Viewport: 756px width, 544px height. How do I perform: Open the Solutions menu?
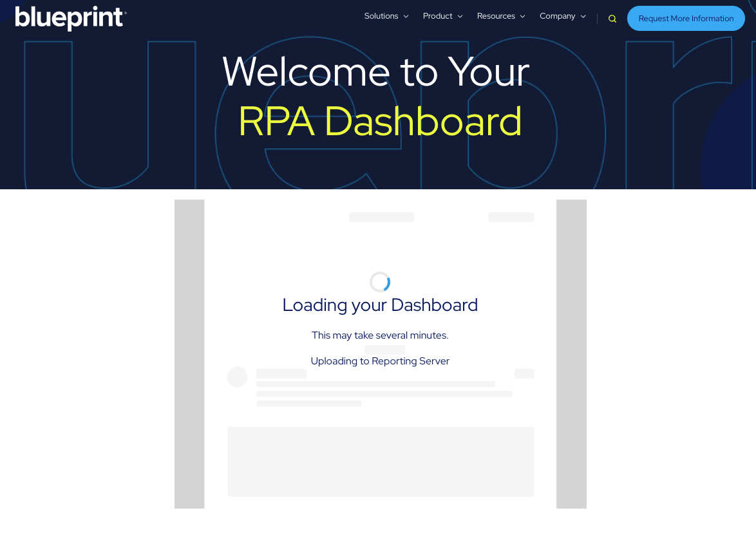[x=381, y=16]
